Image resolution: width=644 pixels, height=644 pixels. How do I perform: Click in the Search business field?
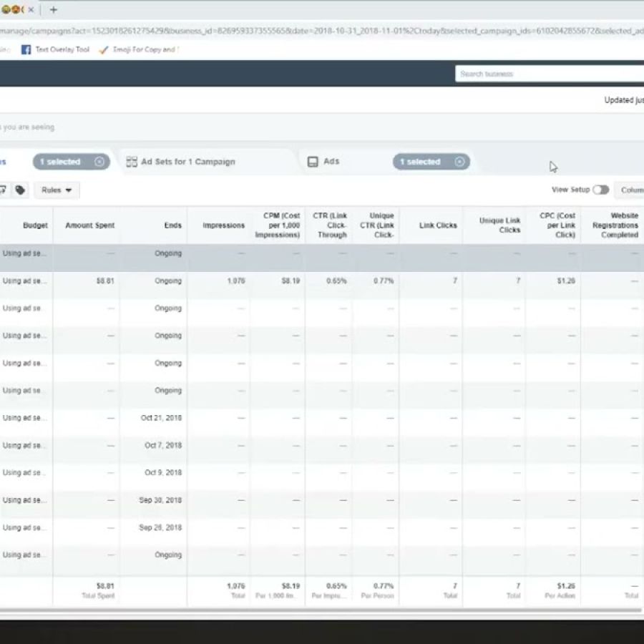coord(547,74)
